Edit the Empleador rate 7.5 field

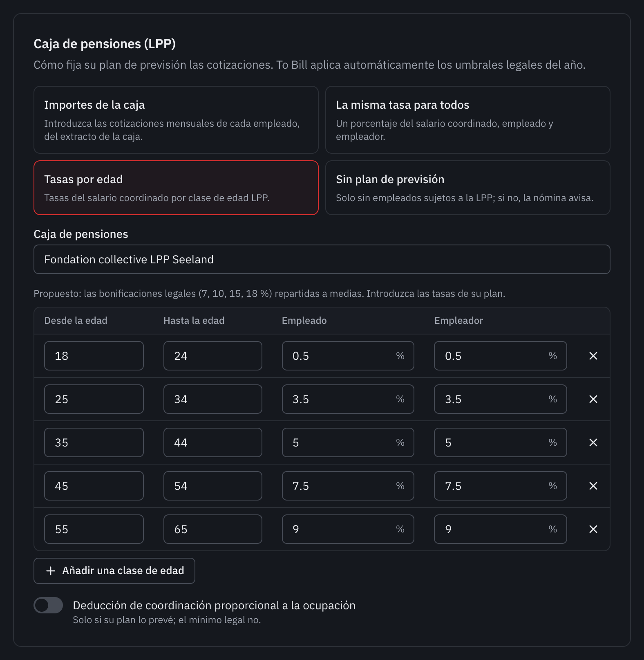click(501, 486)
